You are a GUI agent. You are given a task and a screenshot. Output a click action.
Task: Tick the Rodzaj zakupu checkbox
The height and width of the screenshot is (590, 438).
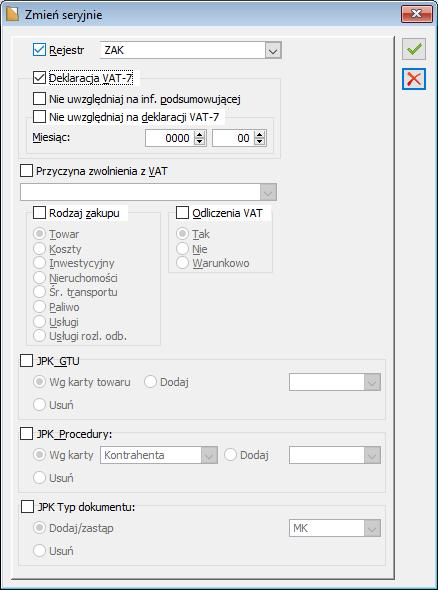(x=39, y=213)
